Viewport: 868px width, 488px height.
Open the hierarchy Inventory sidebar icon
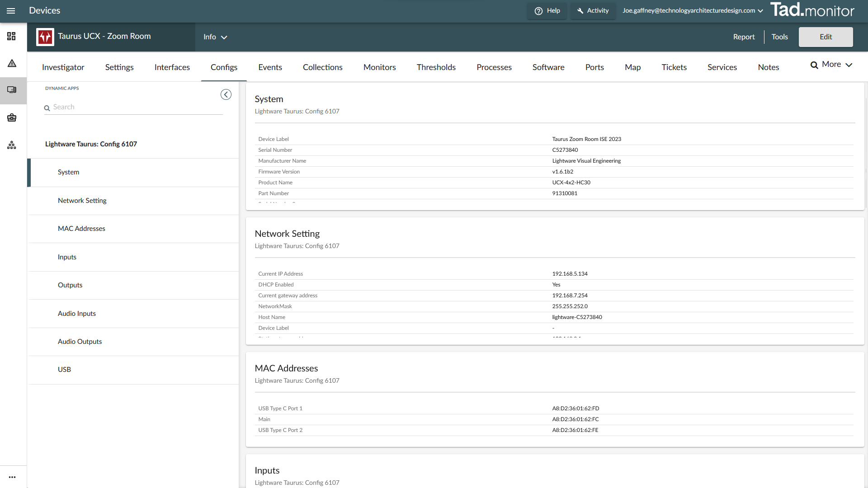[12, 145]
